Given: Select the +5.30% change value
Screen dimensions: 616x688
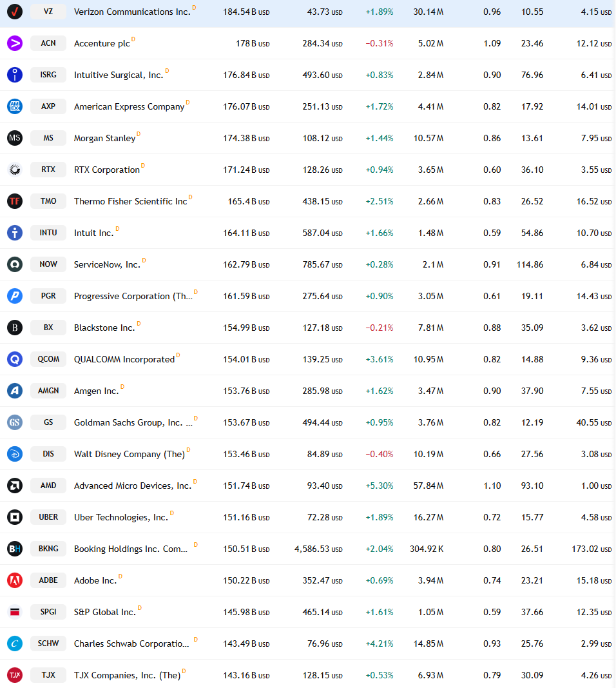Looking at the screenshot, I should [x=380, y=486].
